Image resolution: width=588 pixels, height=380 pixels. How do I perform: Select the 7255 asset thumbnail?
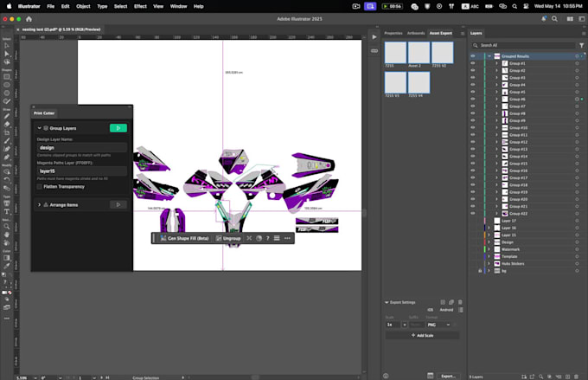pyautogui.click(x=395, y=53)
